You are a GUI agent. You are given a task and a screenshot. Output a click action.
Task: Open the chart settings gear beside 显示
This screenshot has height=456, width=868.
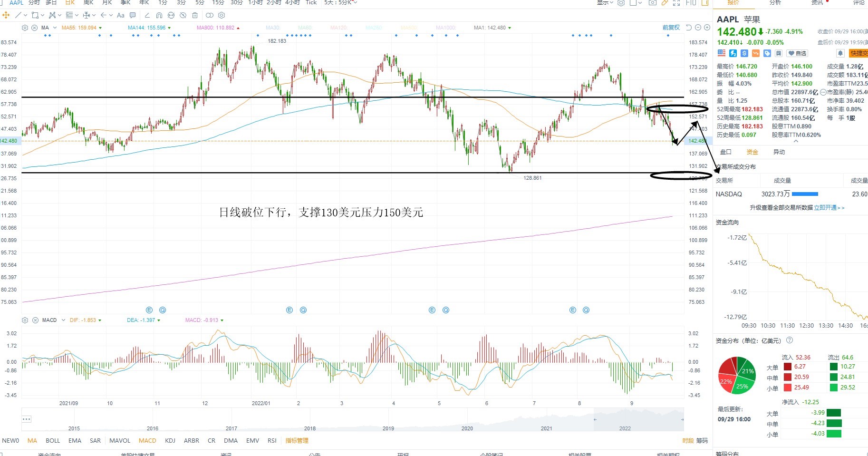[621, 2]
